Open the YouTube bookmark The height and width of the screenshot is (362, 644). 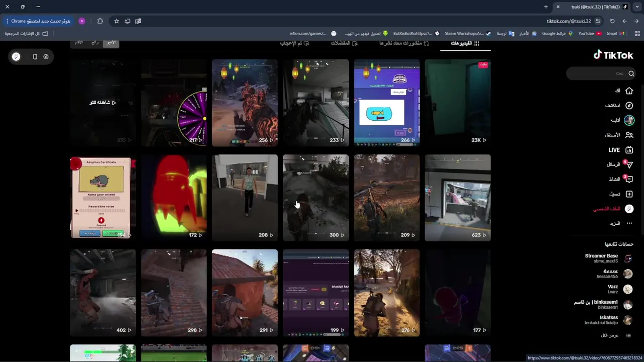pyautogui.click(x=589, y=33)
